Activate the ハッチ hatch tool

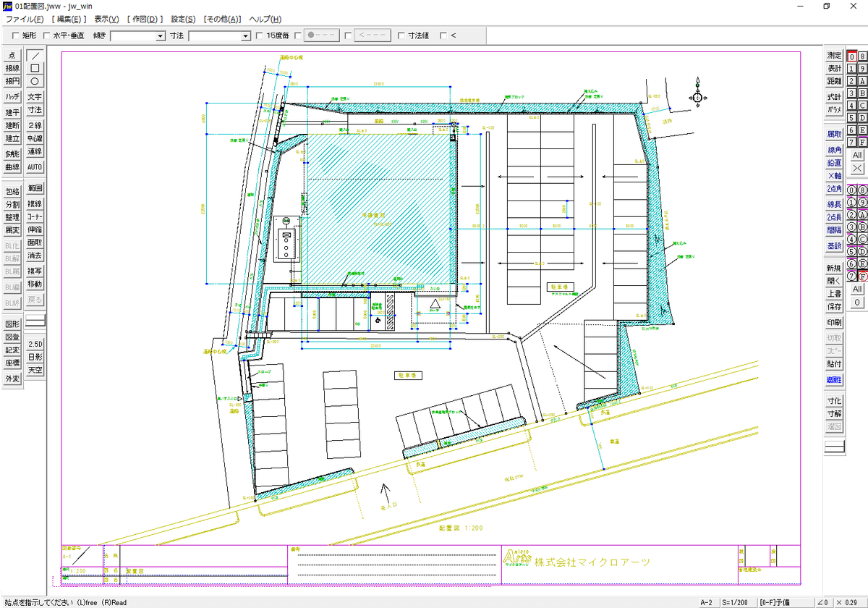[12, 97]
